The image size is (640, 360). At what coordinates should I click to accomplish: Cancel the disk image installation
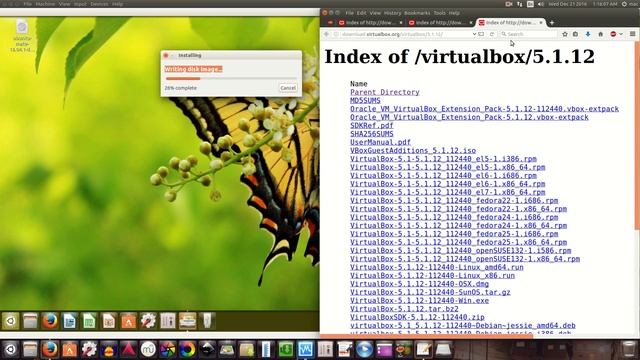tap(288, 88)
